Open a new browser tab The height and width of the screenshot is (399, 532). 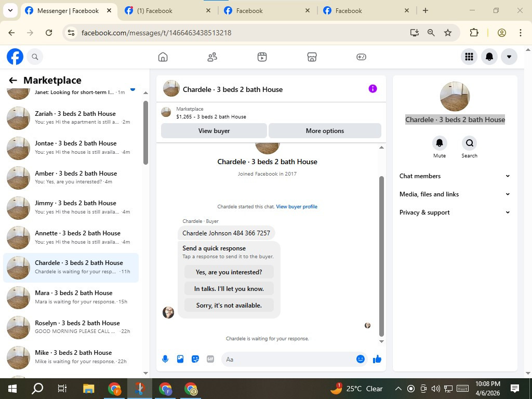pos(425,10)
